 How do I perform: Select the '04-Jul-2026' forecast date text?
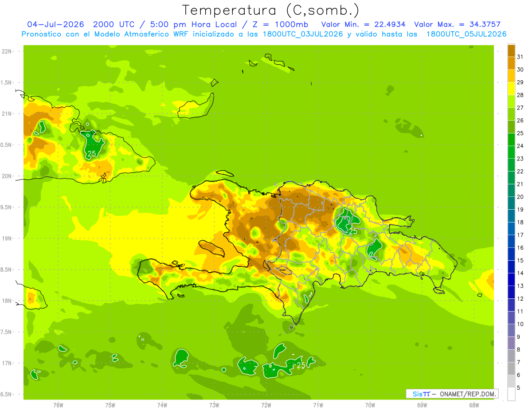pos(56,24)
